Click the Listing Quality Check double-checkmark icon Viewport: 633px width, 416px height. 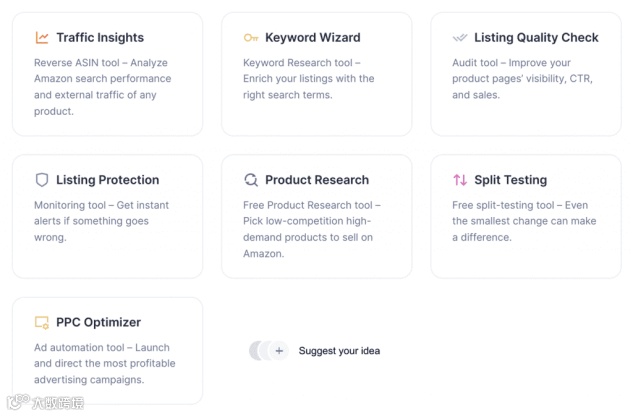click(x=460, y=38)
